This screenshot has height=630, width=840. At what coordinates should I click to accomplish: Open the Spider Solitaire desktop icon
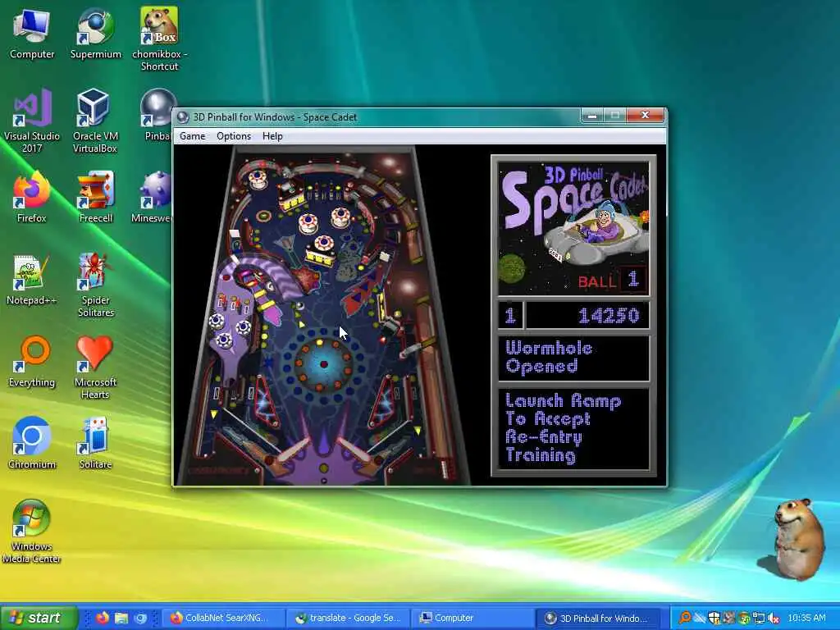point(95,285)
